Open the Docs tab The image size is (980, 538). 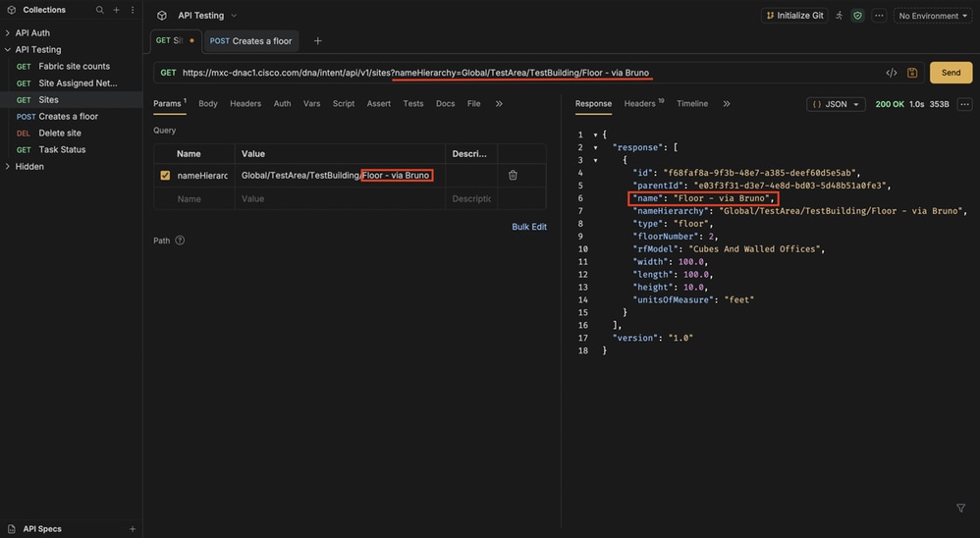(x=446, y=104)
